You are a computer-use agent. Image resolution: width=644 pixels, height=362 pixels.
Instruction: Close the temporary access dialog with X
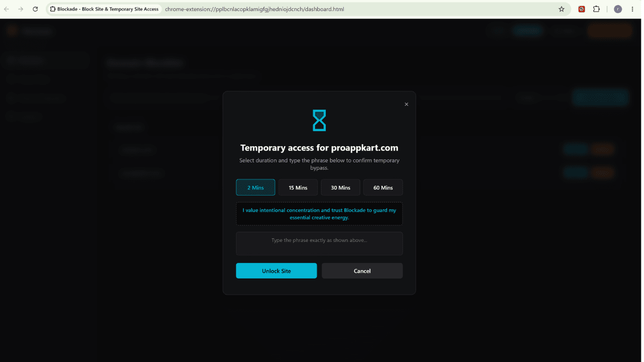coord(407,105)
